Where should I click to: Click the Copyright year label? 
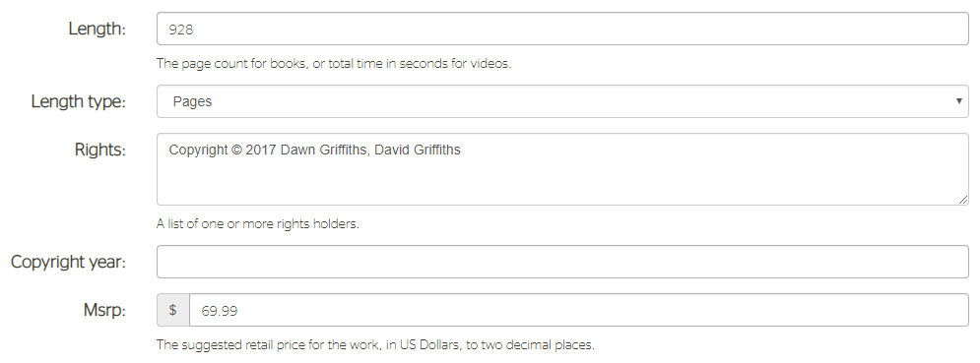[x=68, y=262]
